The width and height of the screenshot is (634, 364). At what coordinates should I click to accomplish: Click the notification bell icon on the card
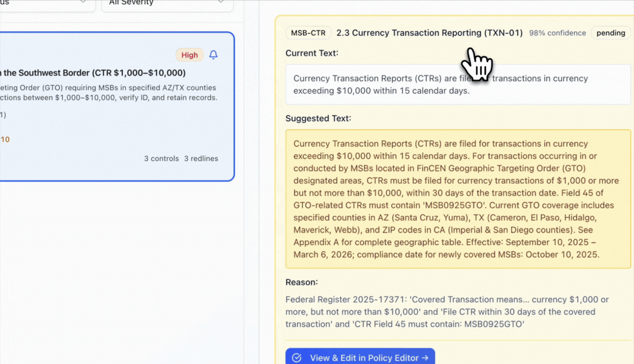click(x=213, y=55)
